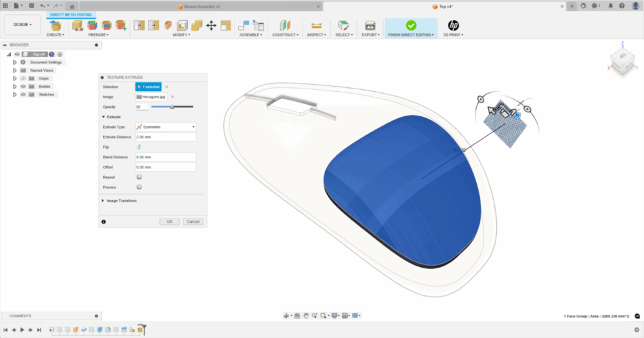
Task: Open the Create menu
Action: click(55, 35)
